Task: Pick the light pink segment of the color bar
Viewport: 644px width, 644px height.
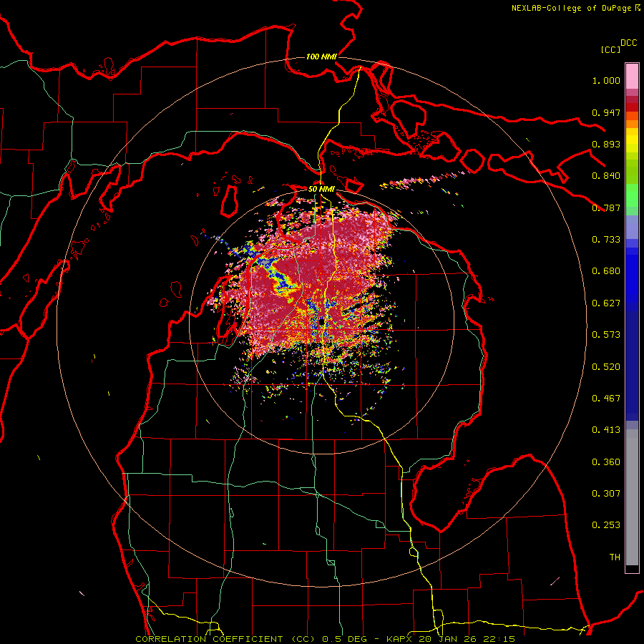Action: (x=632, y=77)
